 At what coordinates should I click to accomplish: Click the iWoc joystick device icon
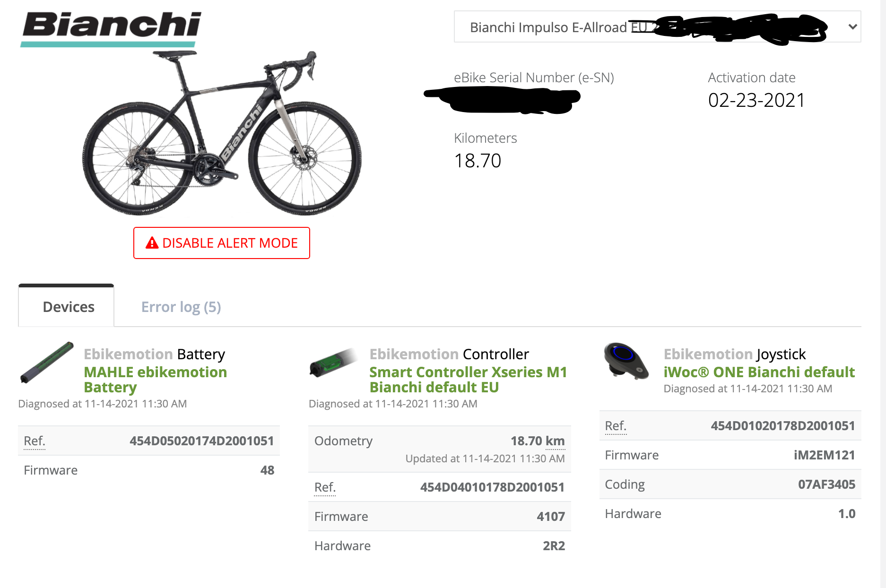point(625,361)
